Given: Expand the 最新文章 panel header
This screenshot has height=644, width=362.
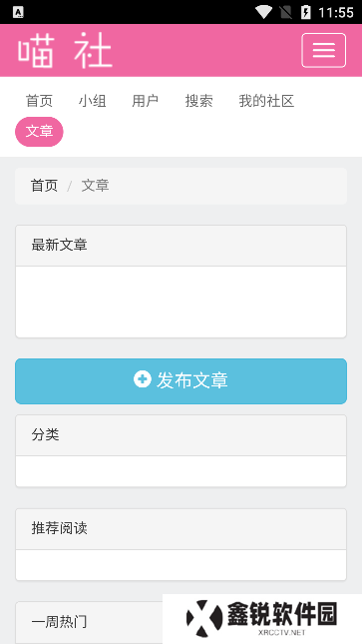Looking at the screenshot, I should (x=181, y=246).
